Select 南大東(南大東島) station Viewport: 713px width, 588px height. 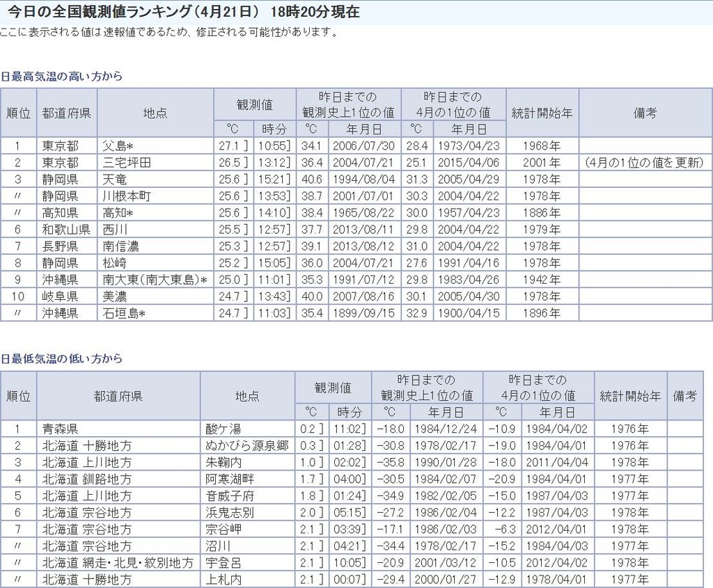tap(152, 280)
